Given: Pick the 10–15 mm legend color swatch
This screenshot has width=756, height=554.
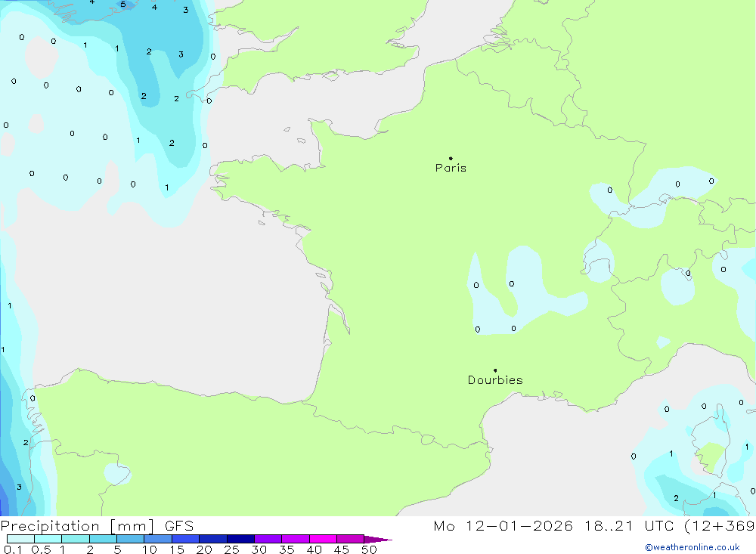Looking at the screenshot, I should click(x=158, y=539).
